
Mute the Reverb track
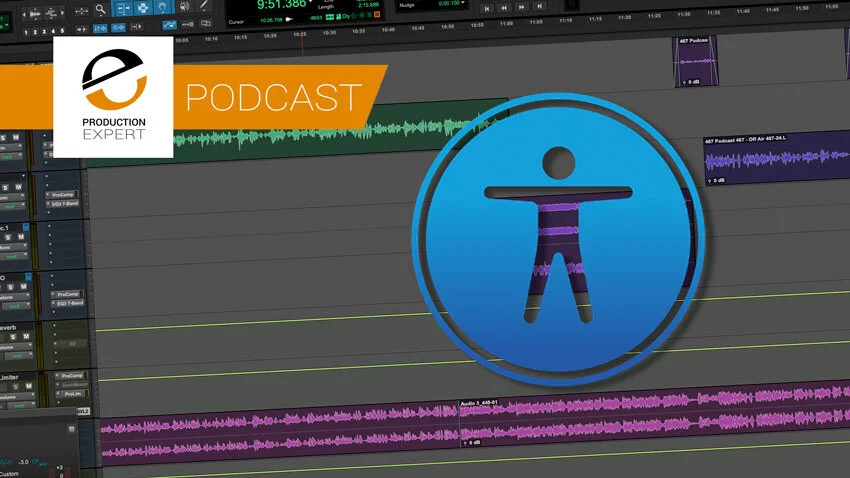point(25,337)
